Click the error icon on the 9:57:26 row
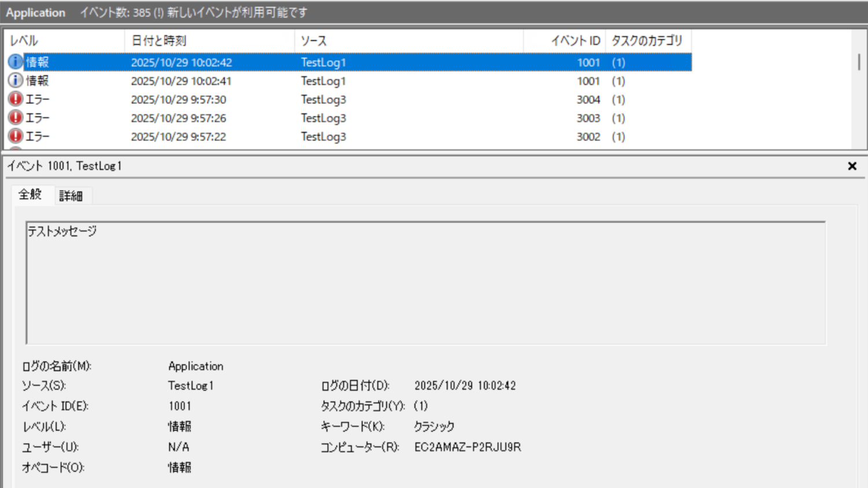 [x=14, y=117]
